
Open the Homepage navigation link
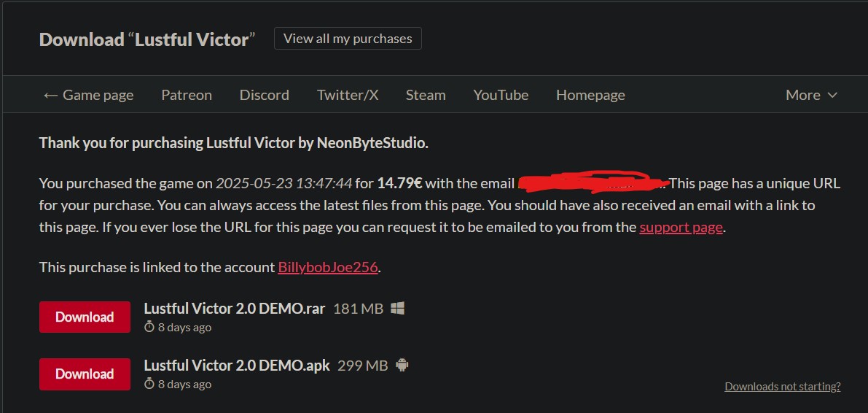590,95
